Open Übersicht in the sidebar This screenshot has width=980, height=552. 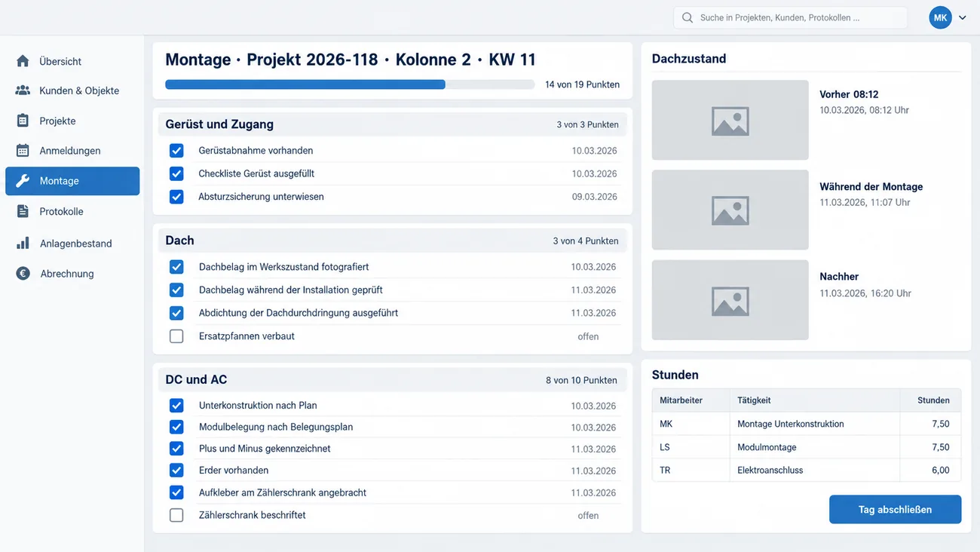pos(72,61)
